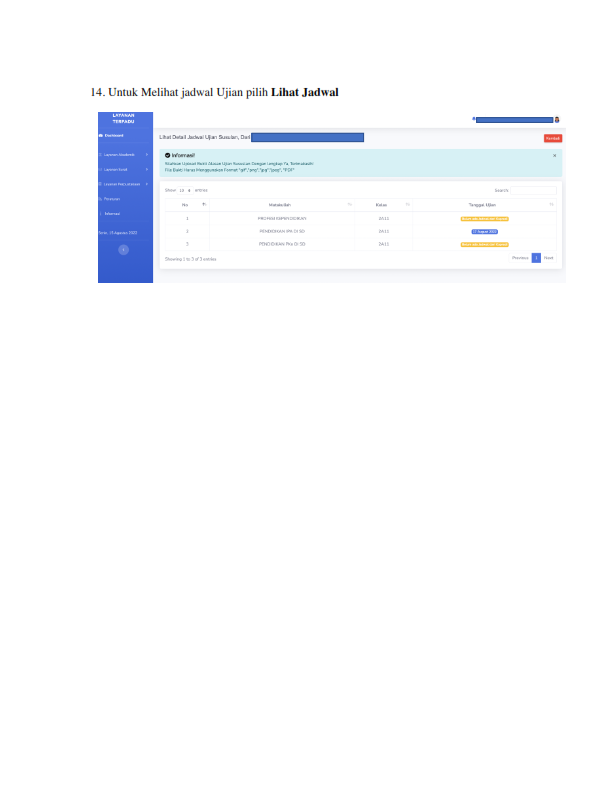Click 'Showing 1 to 3 of 3 entries' text
This screenshot has height=792, width=612.
(190, 259)
